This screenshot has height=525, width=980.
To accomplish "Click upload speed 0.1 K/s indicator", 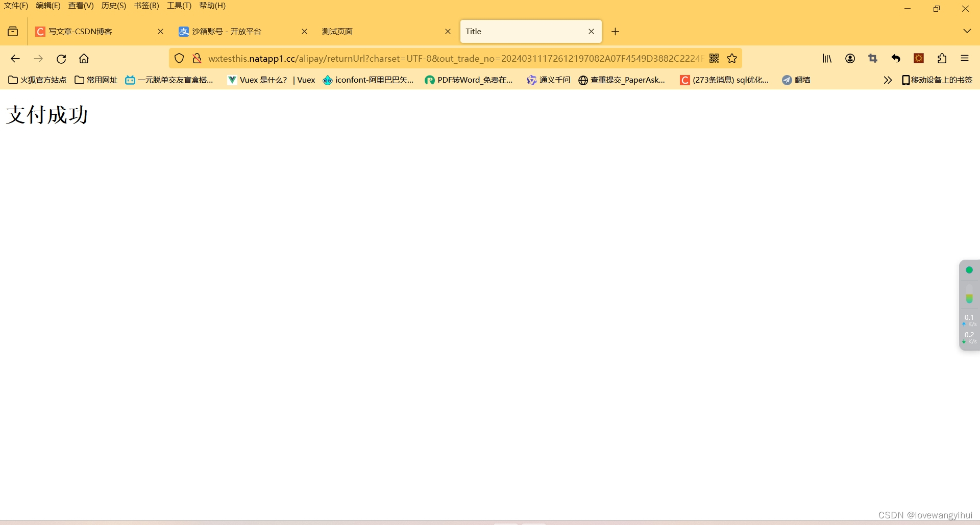I will 969,320.
